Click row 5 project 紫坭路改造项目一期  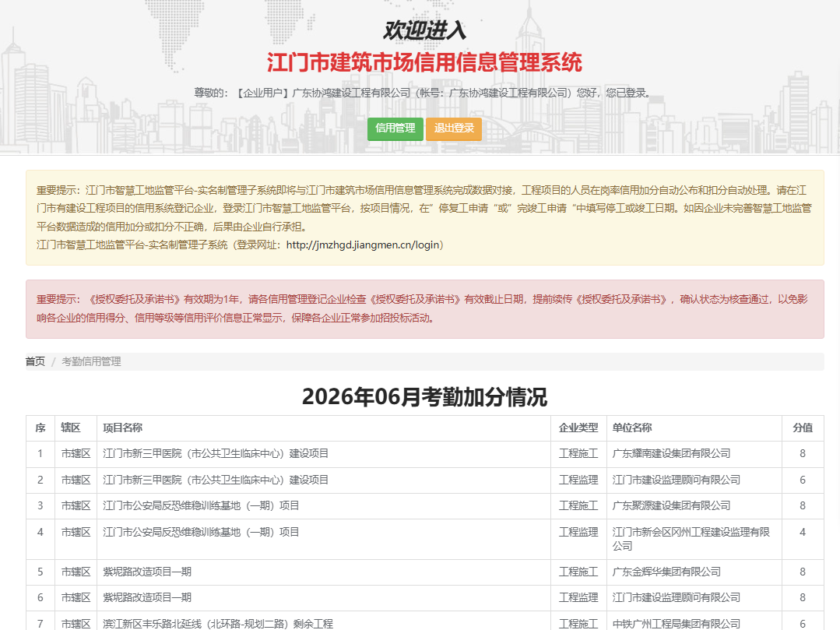tap(147, 572)
